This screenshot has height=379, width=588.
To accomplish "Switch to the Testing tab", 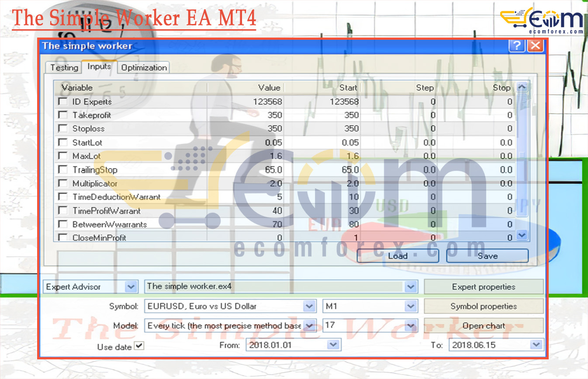I will pyautogui.click(x=64, y=68).
